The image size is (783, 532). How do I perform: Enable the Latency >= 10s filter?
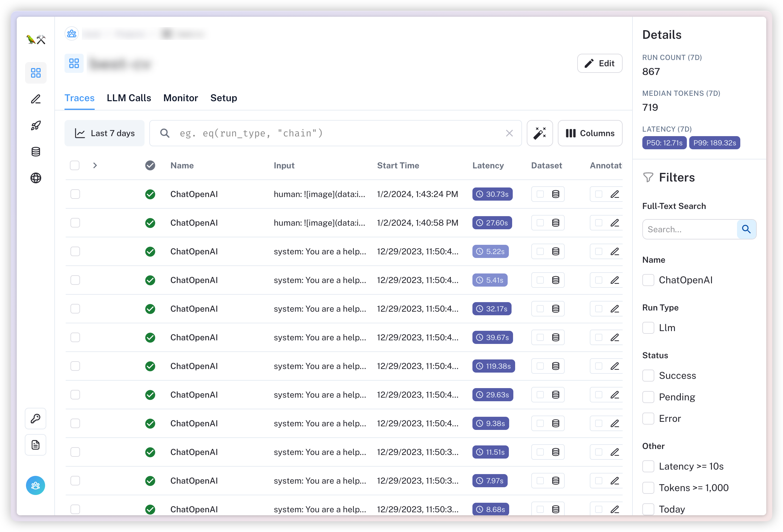coord(648,466)
